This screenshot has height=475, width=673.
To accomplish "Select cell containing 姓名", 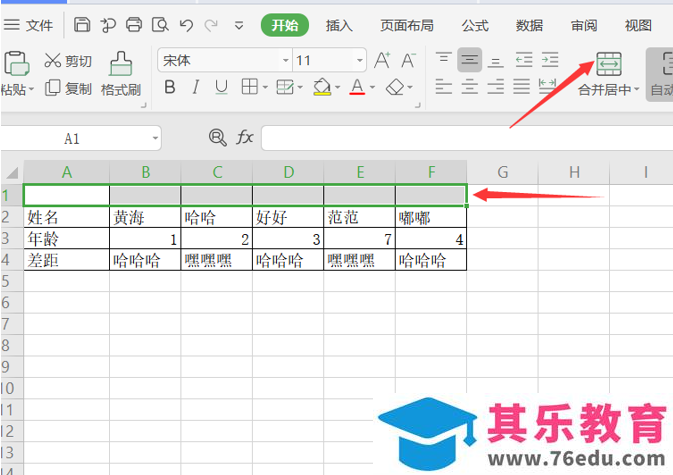I will (x=67, y=218).
